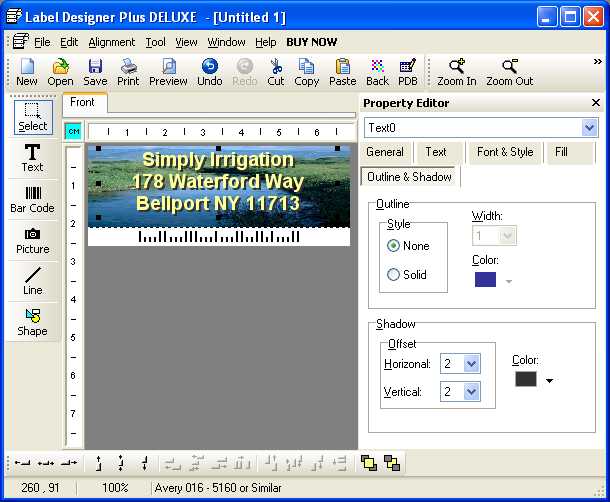610x502 pixels.
Task: Click the New document toolbar icon
Action: coord(27,72)
